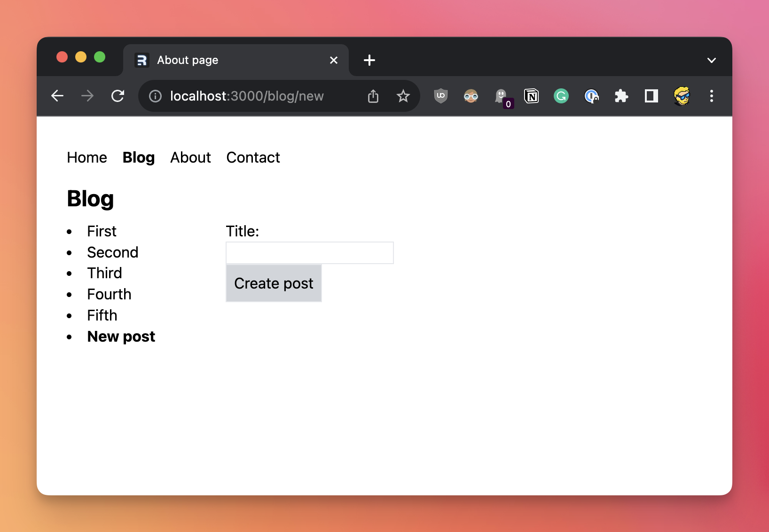Focus the Title input field
This screenshot has height=532, width=769.
[x=309, y=253]
